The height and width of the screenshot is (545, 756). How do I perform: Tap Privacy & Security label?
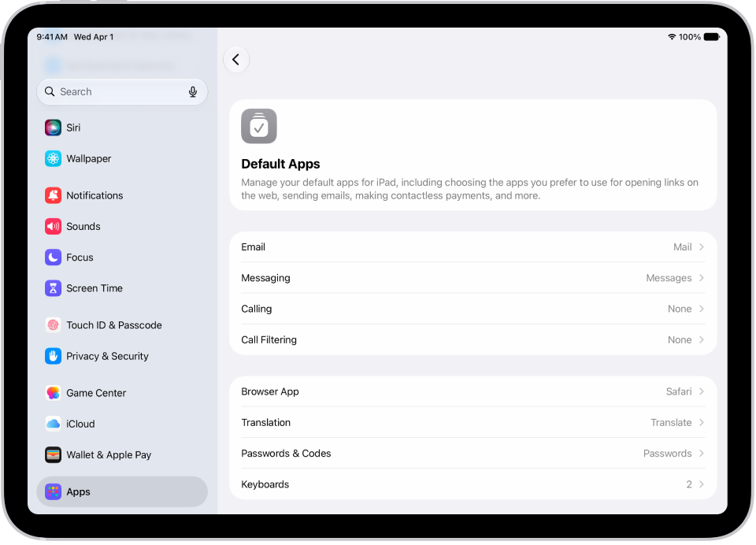[108, 357]
